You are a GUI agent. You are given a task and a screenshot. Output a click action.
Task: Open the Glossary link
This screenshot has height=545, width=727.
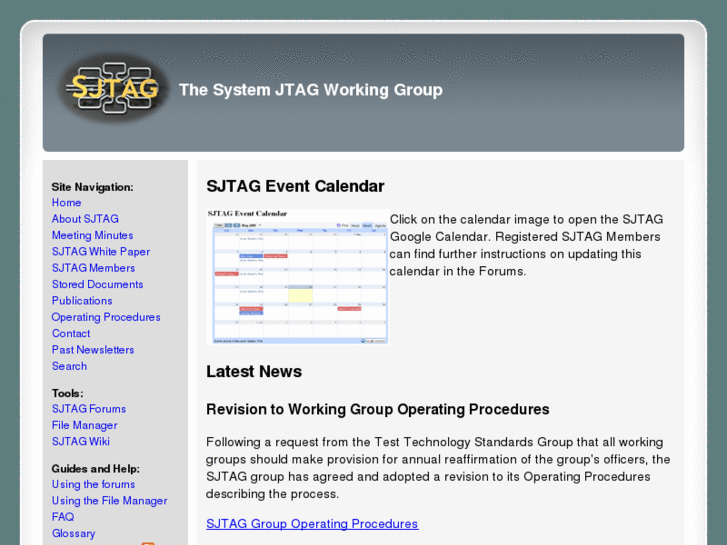73,533
